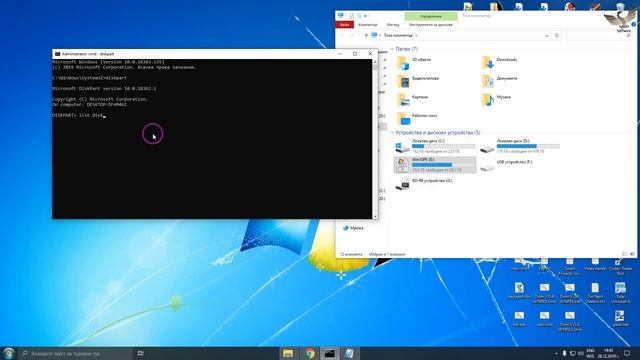Image resolution: width=640 pixels, height=360 pixels.
Task: Open the network tray icon
Action: pyautogui.click(x=572, y=353)
